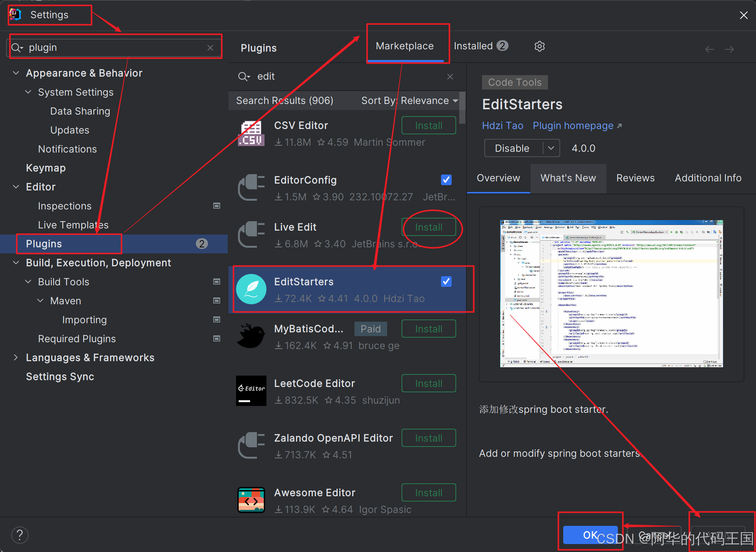The height and width of the screenshot is (552, 756).
Task: Select Keymap in the settings tree
Action: [x=46, y=168]
